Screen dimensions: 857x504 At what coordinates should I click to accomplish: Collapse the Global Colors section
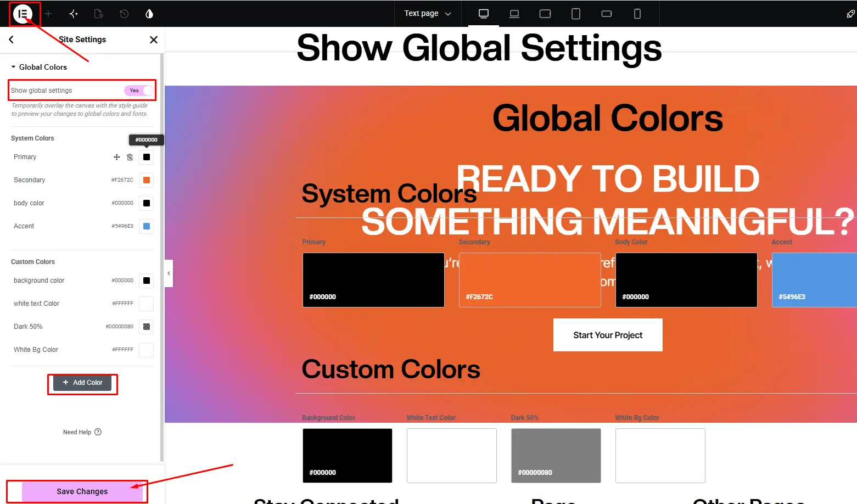tap(39, 67)
